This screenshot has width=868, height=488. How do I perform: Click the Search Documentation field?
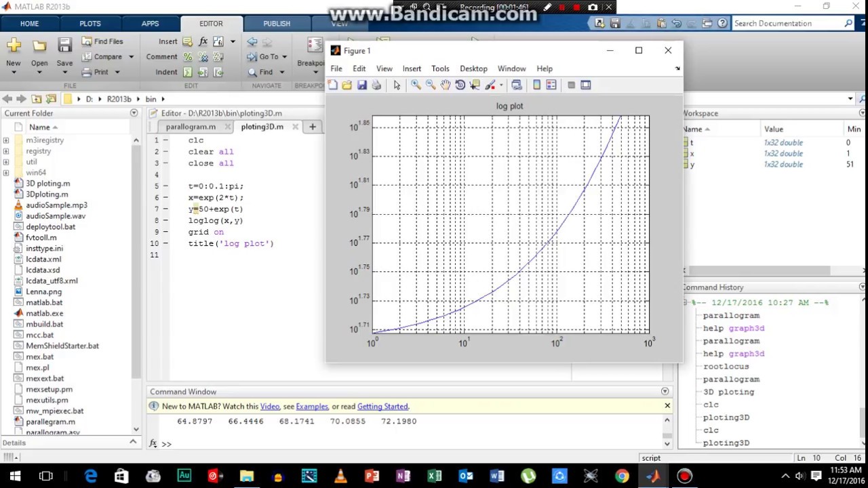pos(788,24)
